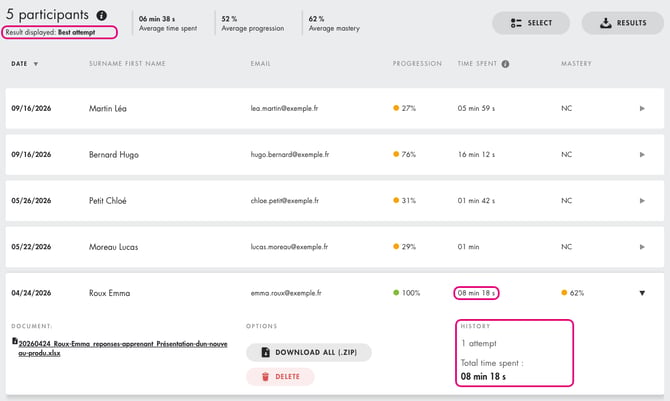The image size is (670, 401).
Task: Click the date 05/22/2026
Action: [31, 247]
